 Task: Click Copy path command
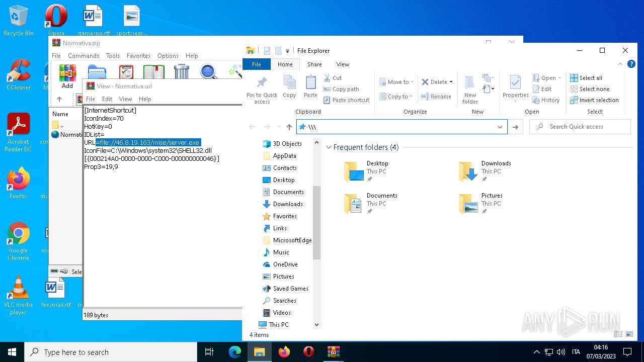pyautogui.click(x=341, y=89)
